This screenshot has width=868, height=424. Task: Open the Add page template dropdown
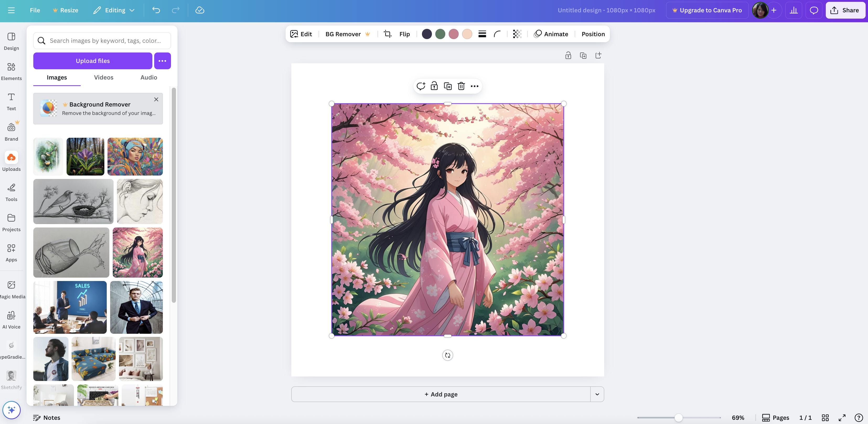pos(597,394)
